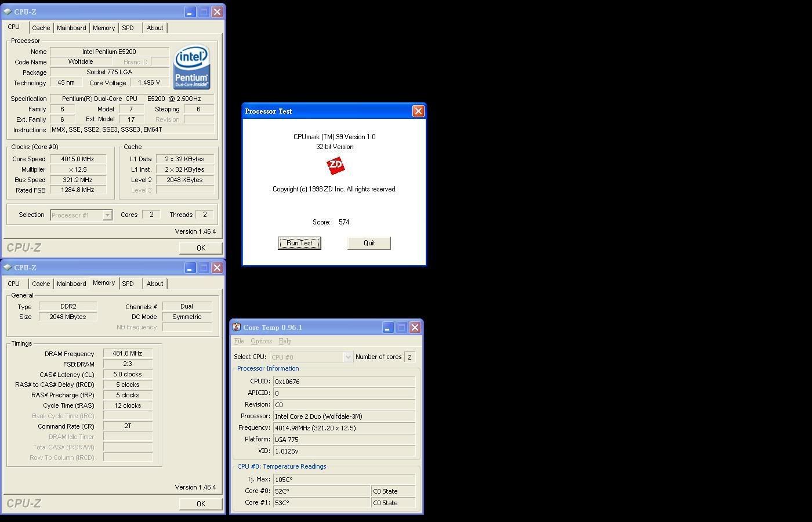Minimize the bottom CPU-Z window
This screenshot has width=812, height=522.
[190, 267]
